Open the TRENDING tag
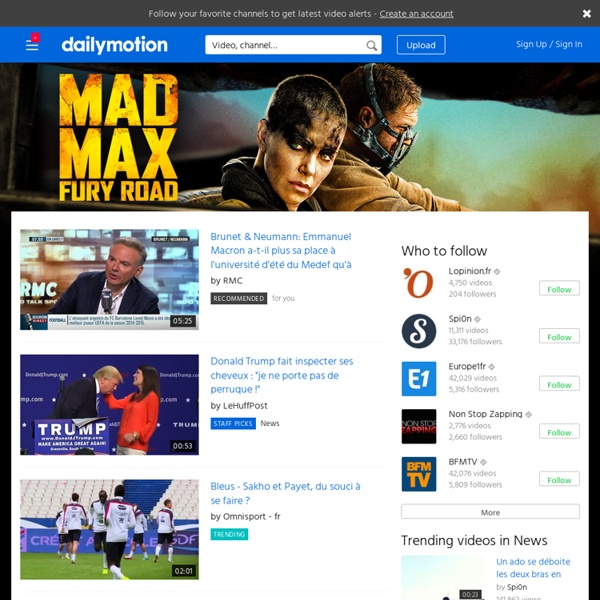The width and height of the screenshot is (600, 600). coord(229,534)
